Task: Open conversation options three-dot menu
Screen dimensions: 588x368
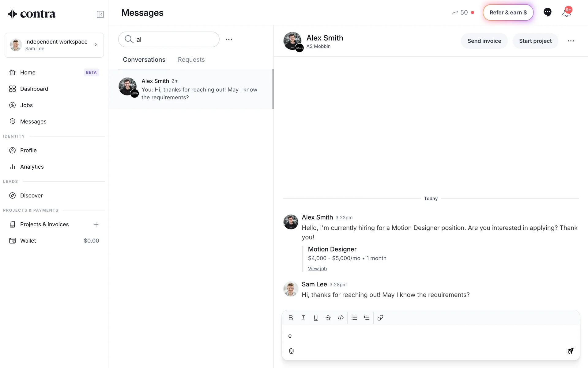Action: (571, 41)
